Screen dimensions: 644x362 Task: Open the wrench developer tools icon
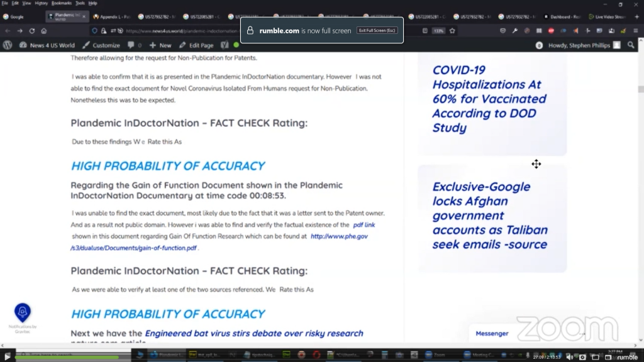click(x=514, y=31)
